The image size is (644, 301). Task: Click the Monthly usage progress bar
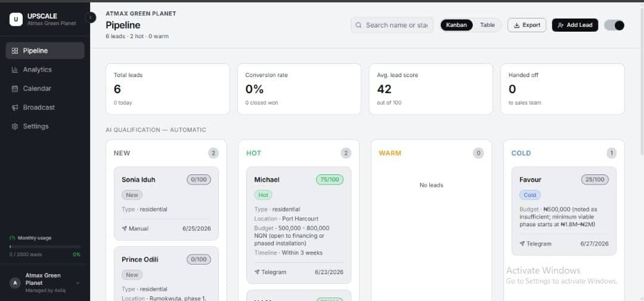point(45,247)
